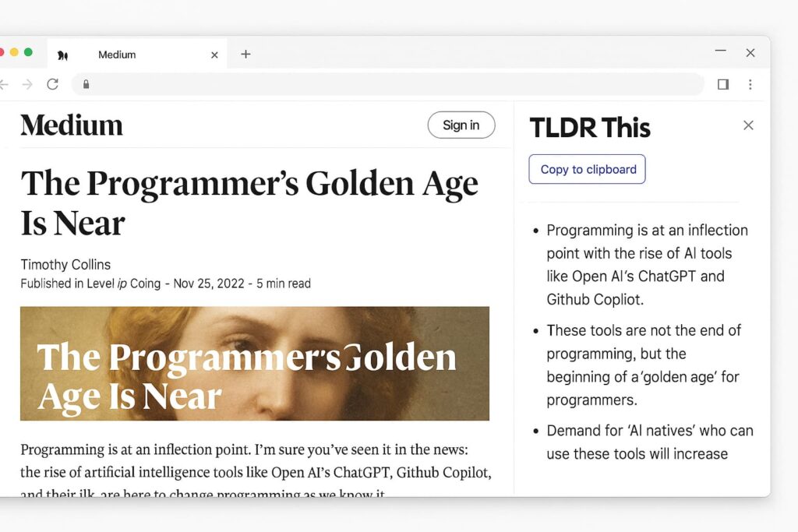Image resolution: width=798 pixels, height=532 pixels.
Task: Click the lock icon in the address bar
Action: tap(86, 84)
